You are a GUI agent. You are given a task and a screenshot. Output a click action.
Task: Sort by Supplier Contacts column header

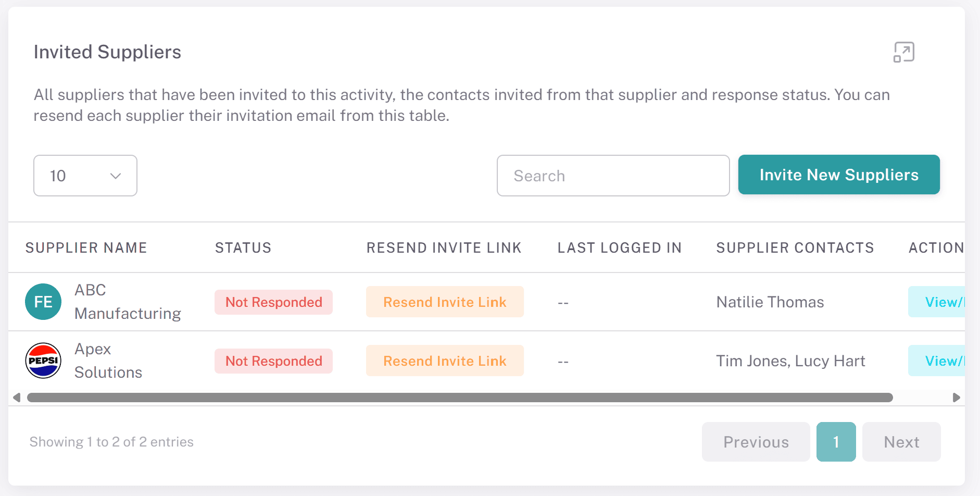click(795, 248)
